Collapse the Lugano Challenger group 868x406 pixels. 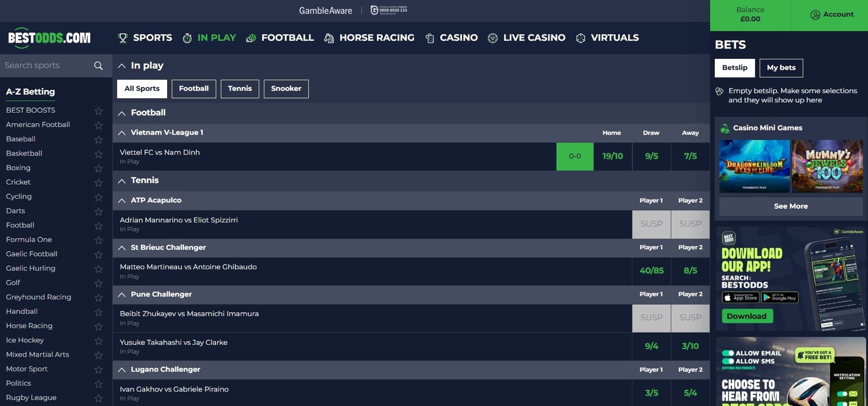coord(122,370)
